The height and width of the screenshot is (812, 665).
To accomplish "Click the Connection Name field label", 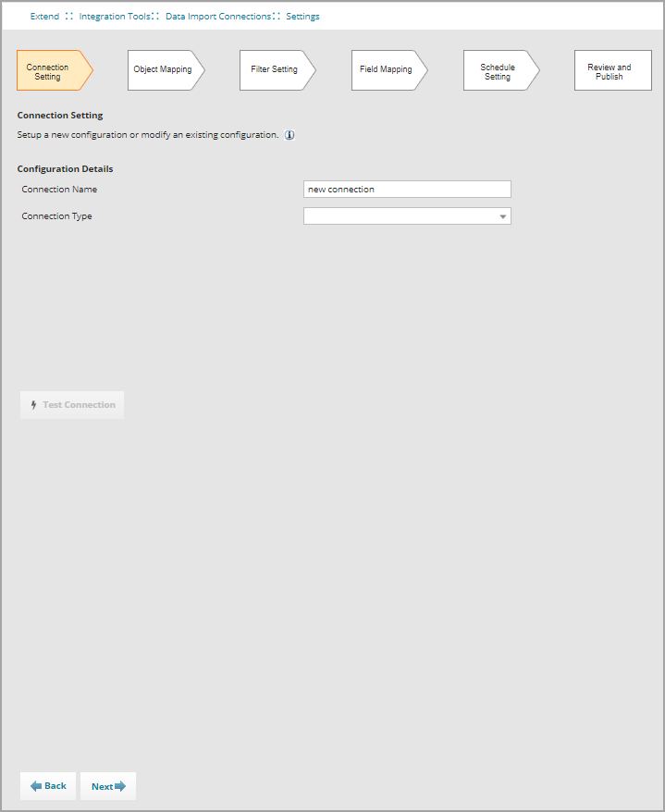I will point(59,190).
